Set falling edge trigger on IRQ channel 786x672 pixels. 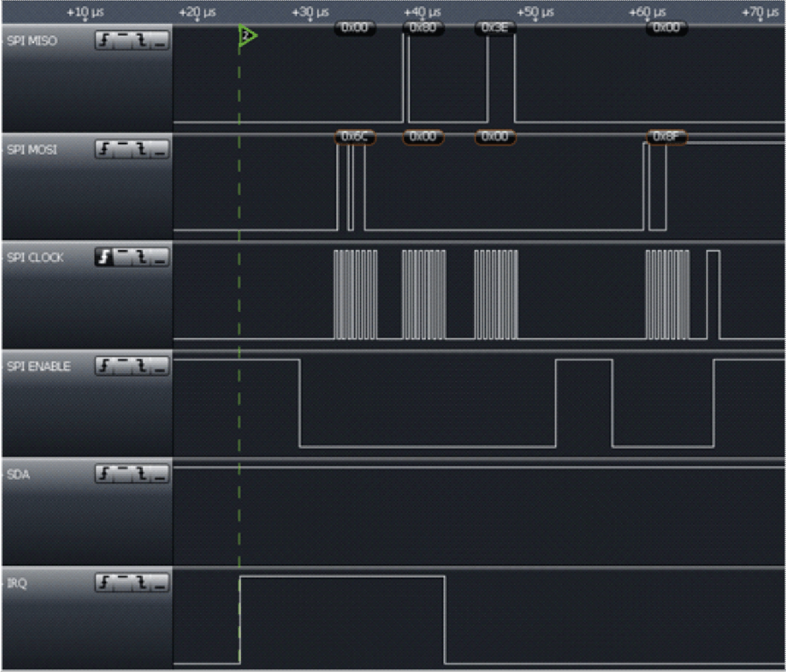tap(141, 583)
